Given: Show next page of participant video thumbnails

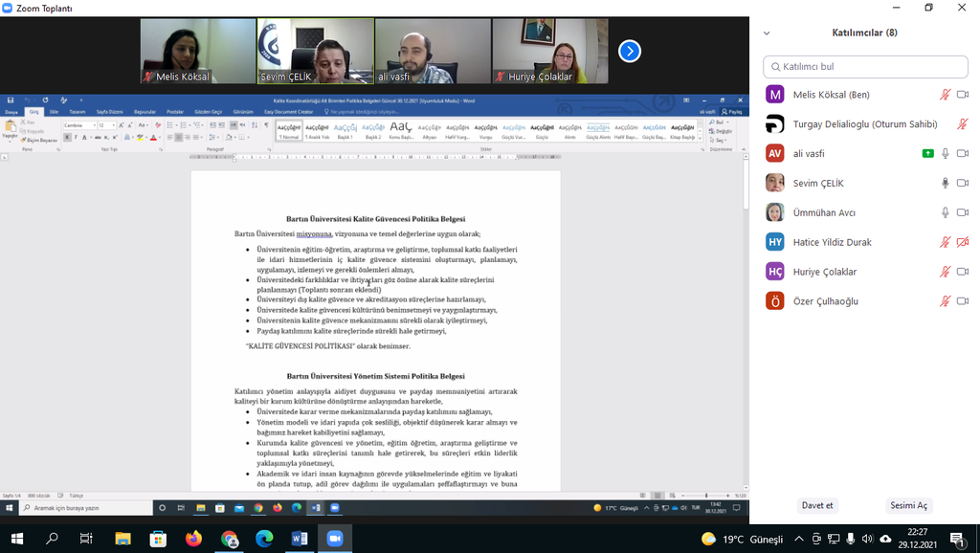Looking at the screenshot, I should [629, 51].
